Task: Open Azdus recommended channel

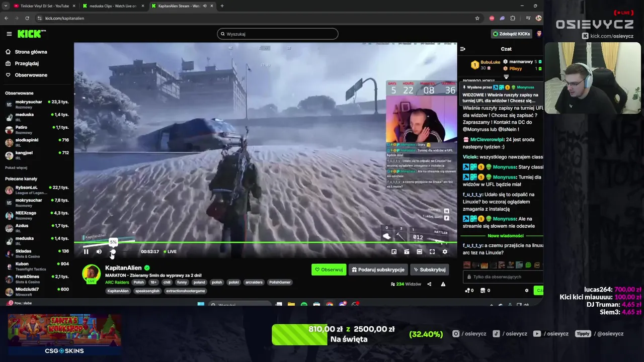Action: 37,228
